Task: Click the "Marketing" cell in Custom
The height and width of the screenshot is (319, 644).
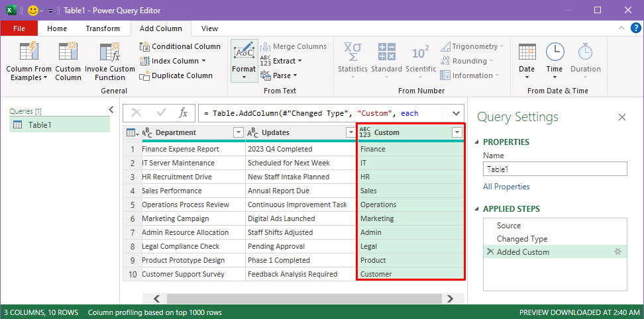Action: [411, 218]
